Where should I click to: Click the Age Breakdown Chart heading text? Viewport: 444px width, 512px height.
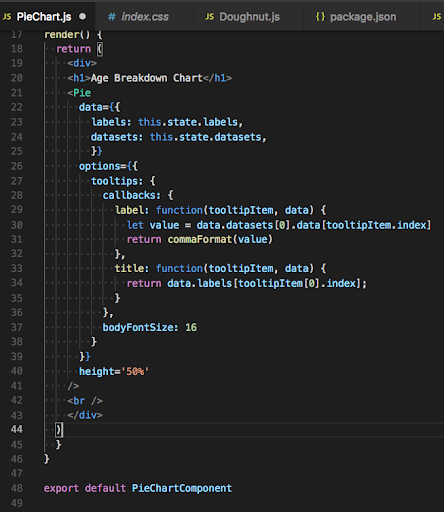point(146,78)
